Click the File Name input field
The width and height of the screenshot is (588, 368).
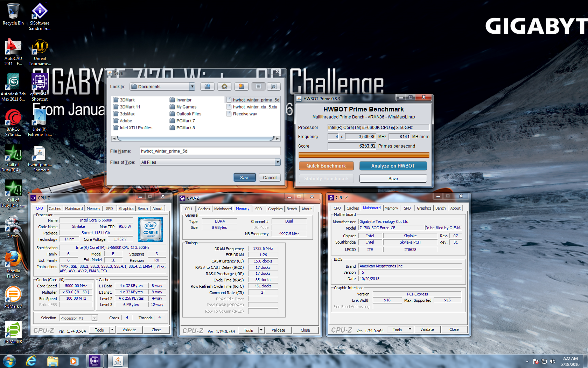point(210,151)
